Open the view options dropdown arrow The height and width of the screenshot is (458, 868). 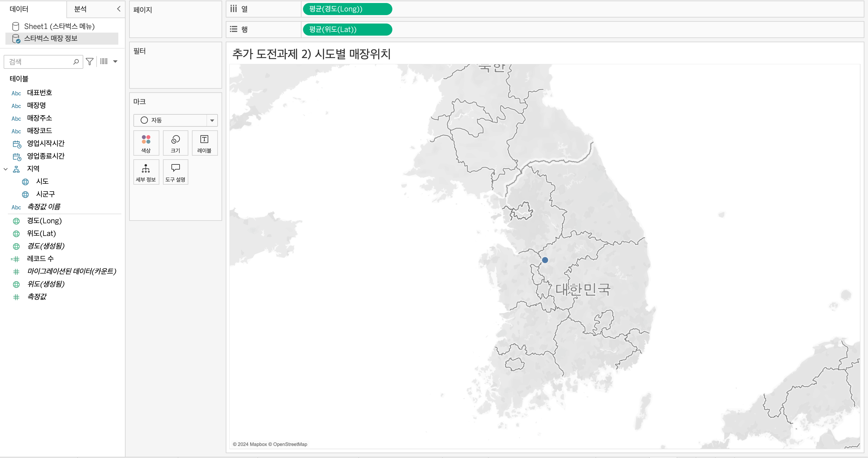[115, 62]
